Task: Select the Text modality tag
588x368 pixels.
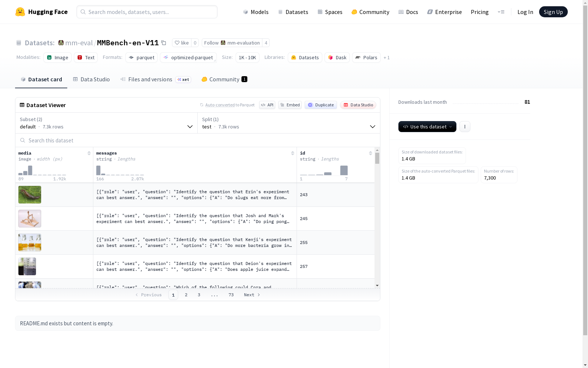Action: 86,57
